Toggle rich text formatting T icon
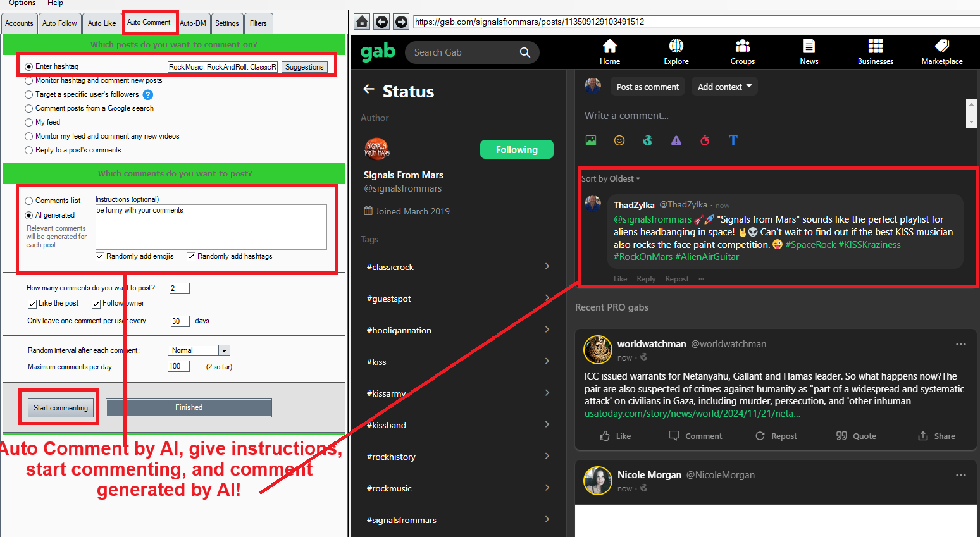 point(733,140)
